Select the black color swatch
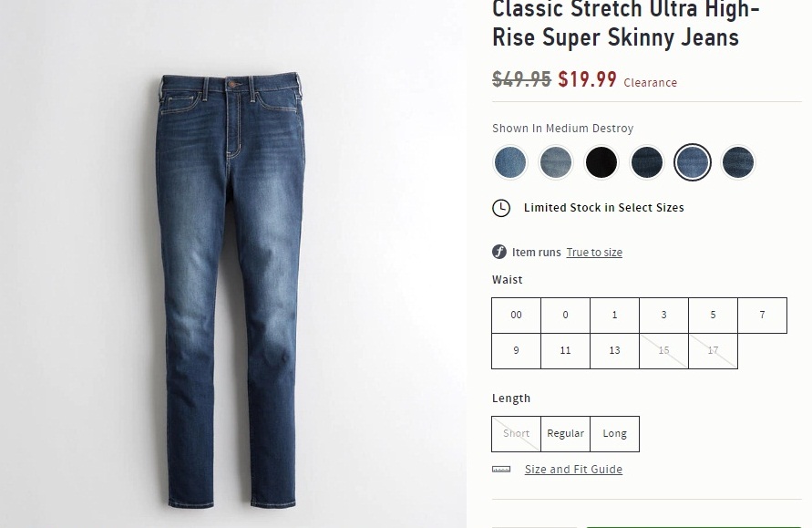Viewport: 812px width, 528px height. pyautogui.click(x=601, y=162)
